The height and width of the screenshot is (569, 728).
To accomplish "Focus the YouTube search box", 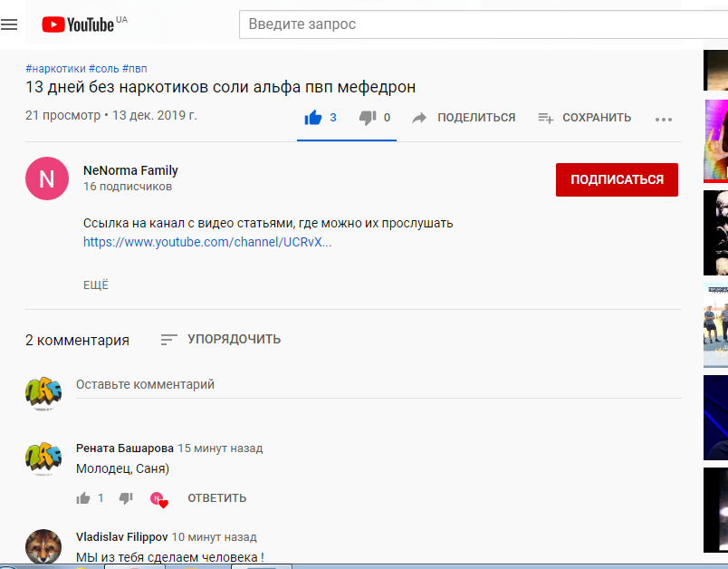I will pyautogui.click(x=471, y=24).
